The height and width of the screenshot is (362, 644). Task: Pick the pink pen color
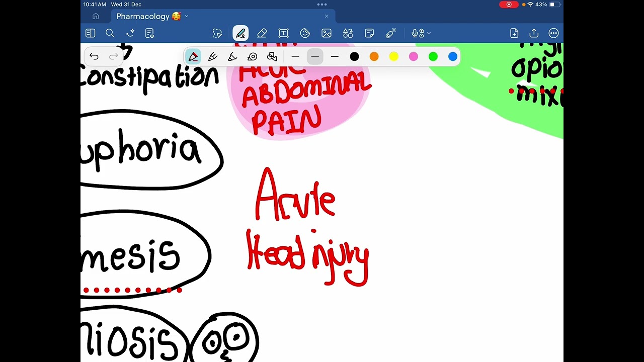413,56
